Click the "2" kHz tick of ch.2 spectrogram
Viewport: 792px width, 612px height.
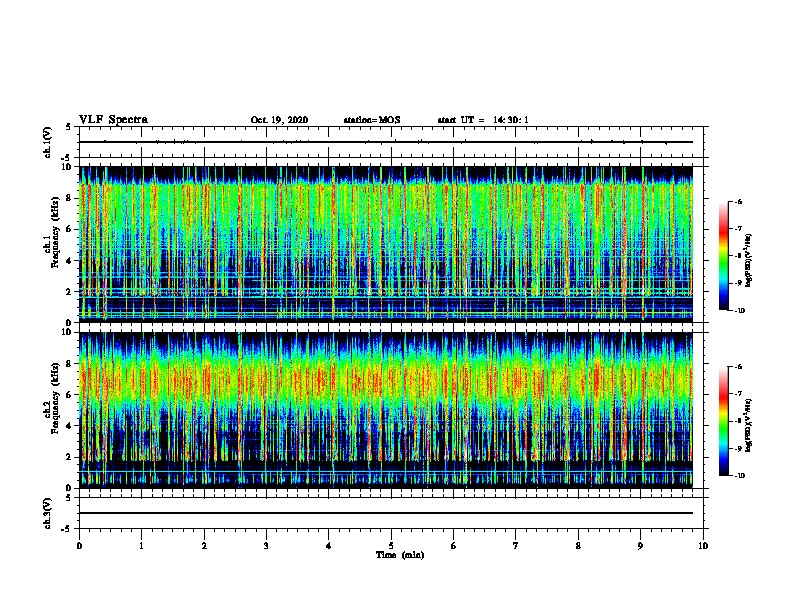[x=69, y=457]
